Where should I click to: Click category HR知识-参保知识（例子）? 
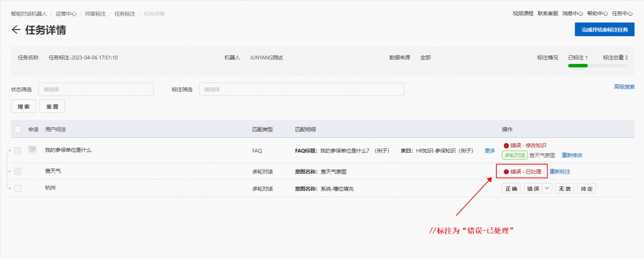[445, 151]
